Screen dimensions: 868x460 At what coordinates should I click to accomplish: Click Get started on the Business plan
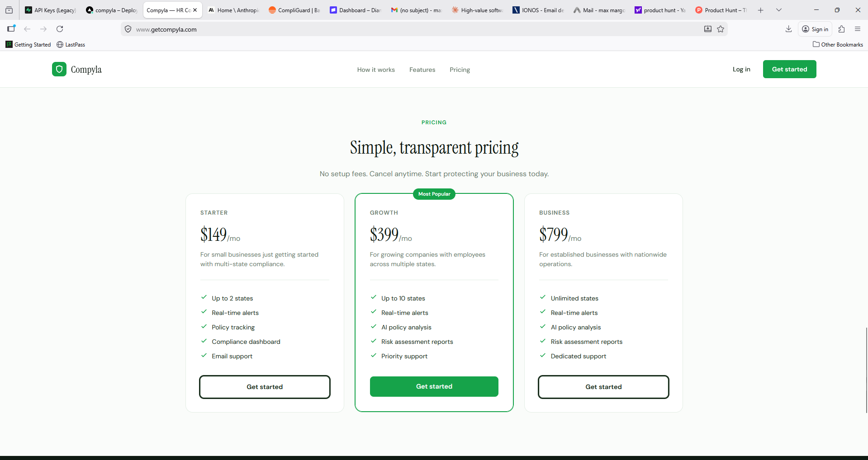coord(603,387)
